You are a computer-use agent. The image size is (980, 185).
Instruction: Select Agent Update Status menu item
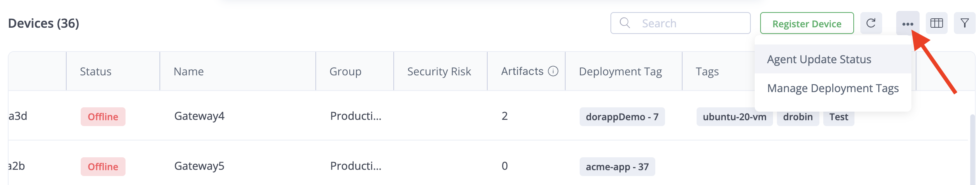click(819, 59)
